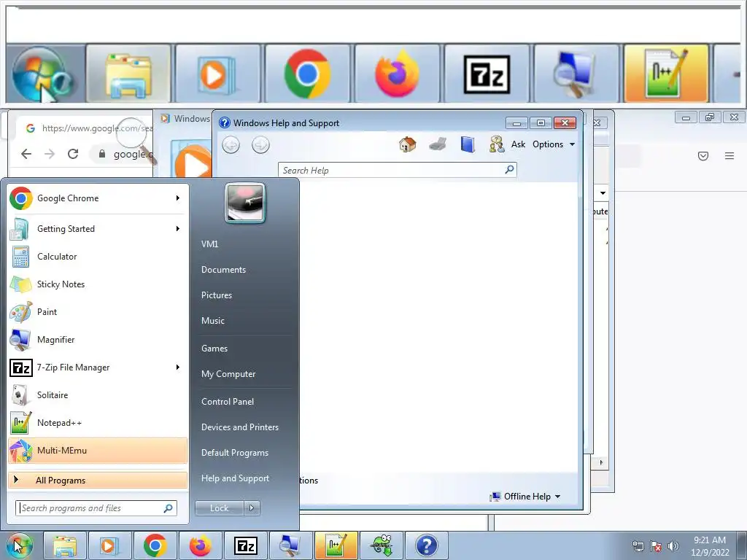Open Windows Explorer from taskbar
747x560 pixels.
pyautogui.click(x=65, y=545)
